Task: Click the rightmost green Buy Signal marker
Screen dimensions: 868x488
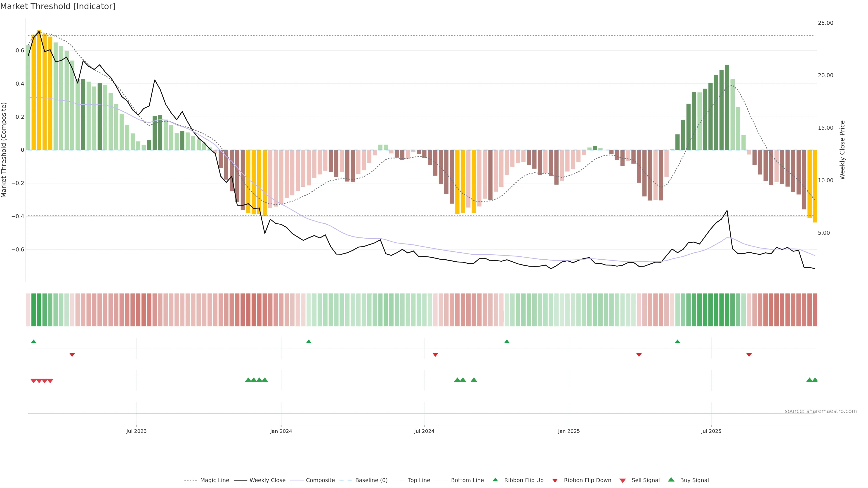Action: click(815, 380)
